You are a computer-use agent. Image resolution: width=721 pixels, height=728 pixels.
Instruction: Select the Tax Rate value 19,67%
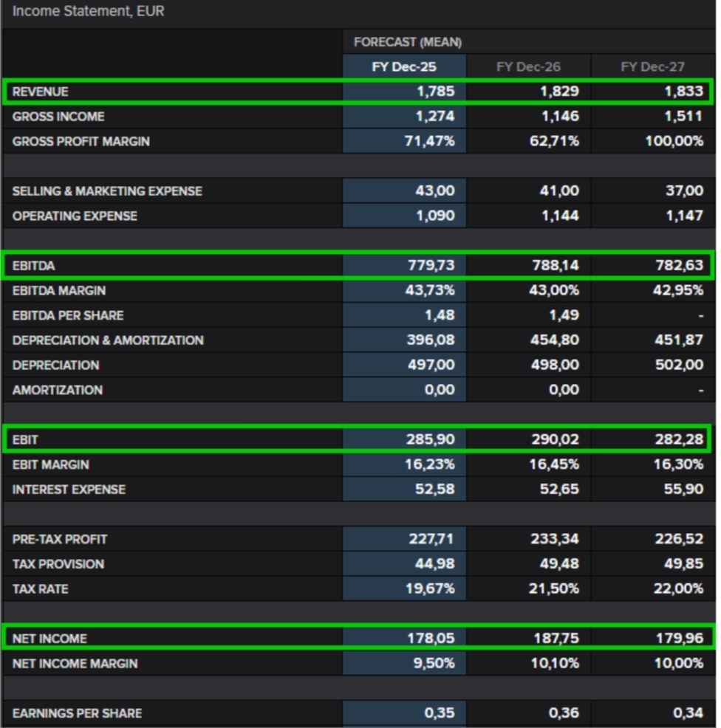pos(431,588)
